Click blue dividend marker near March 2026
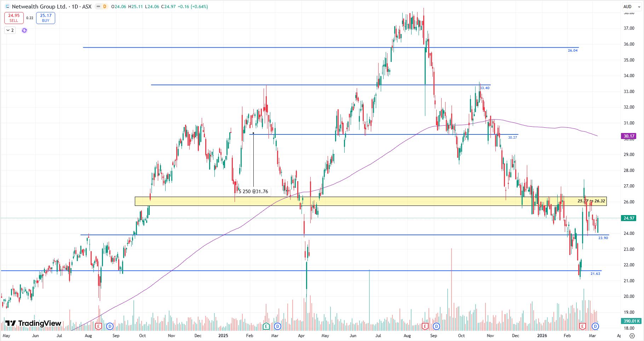 pyautogui.click(x=595, y=326)
